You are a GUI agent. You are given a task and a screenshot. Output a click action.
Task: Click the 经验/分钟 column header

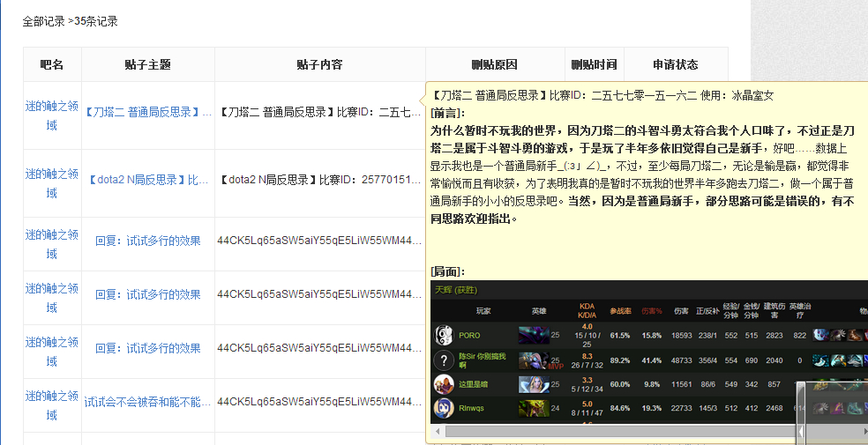[x=730, y=311]
